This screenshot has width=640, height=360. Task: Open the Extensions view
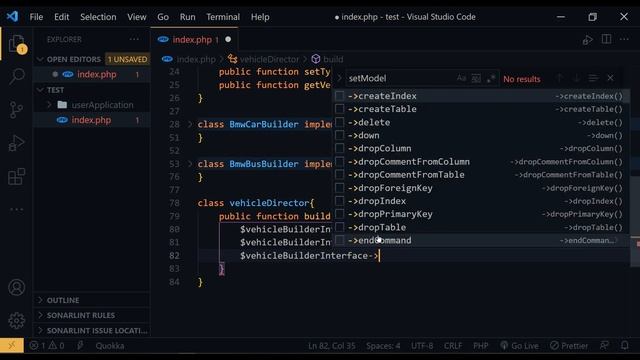coord(17,177)
